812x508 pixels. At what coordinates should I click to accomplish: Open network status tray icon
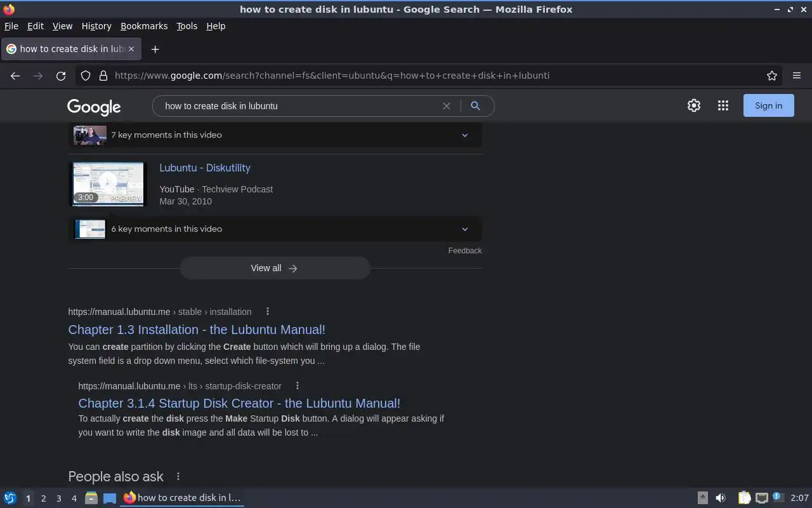pyautogui.click(x=762, y=498)
